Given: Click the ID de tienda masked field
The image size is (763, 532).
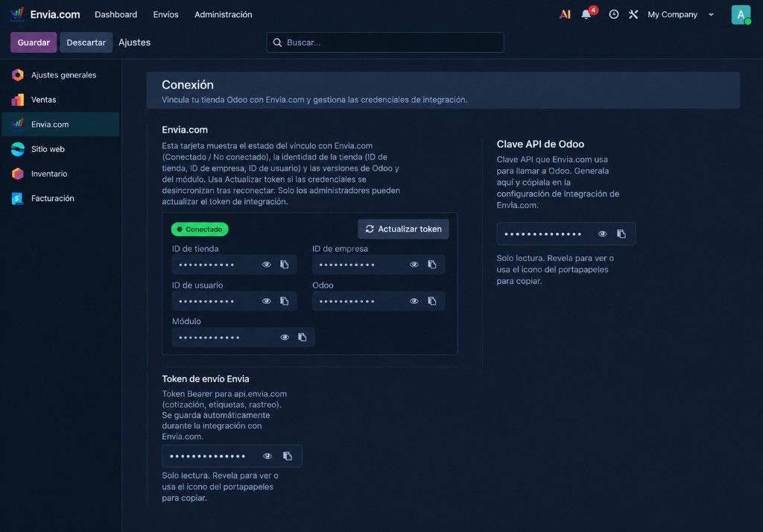Looking at the screenshot, I should click(234, 265).
